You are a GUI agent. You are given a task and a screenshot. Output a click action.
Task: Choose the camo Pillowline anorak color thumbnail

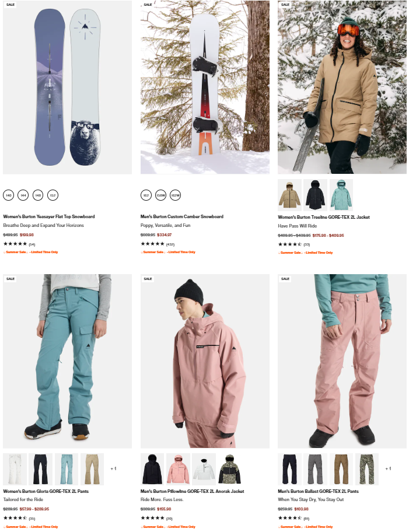click(x=230, y=469)
